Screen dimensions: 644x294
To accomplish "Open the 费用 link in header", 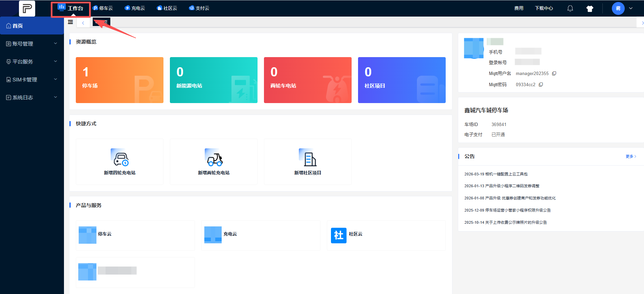I will [x=519, y=8].
